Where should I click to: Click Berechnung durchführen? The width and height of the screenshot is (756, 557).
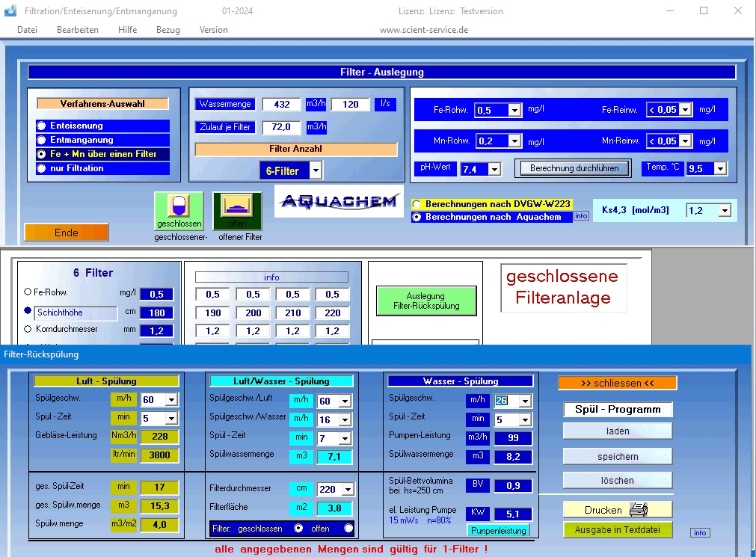[574, 168]
